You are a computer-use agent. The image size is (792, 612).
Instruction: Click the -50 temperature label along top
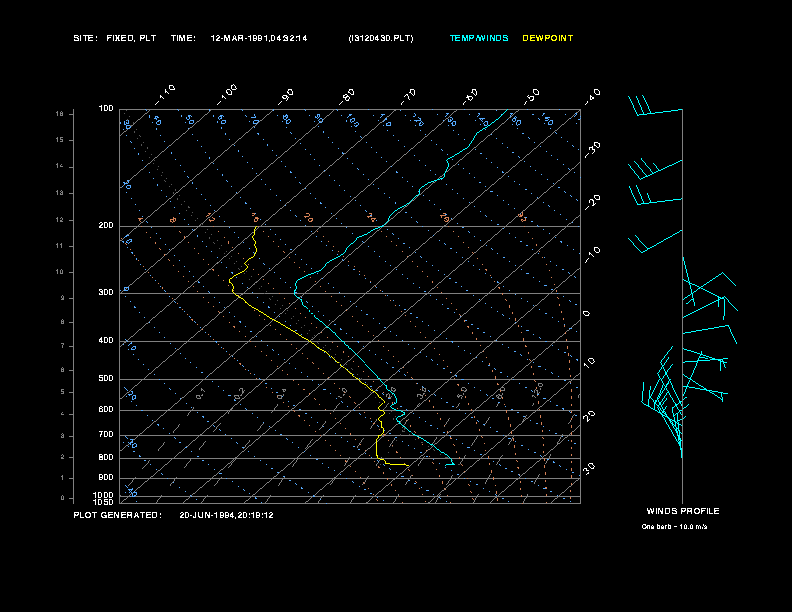click(x=532, y=96)
